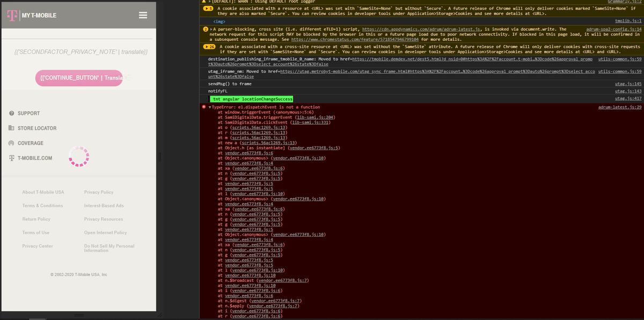Click the T-Mobile logo in the header
The width and height of the screenshot is (644, 320).
(x=12, y=16)
